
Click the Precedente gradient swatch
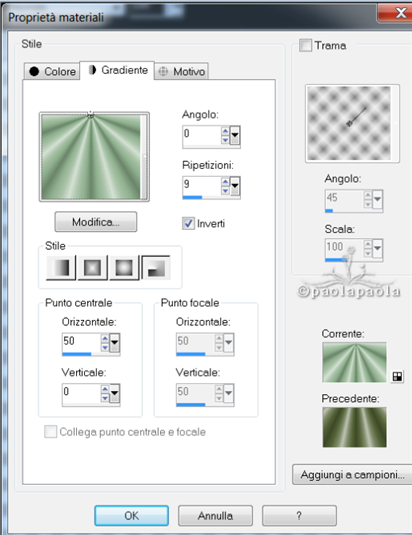tap(354, 427)
